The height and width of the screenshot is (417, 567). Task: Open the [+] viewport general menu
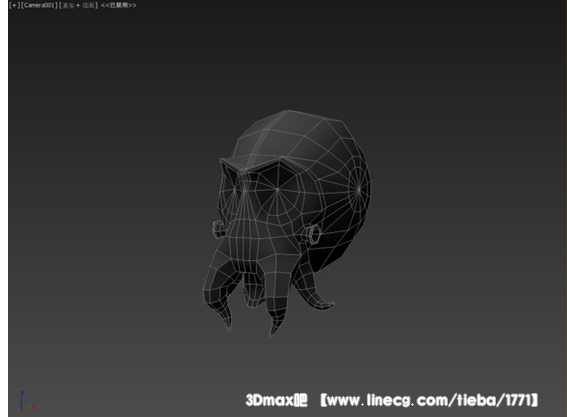click(14, 5)
